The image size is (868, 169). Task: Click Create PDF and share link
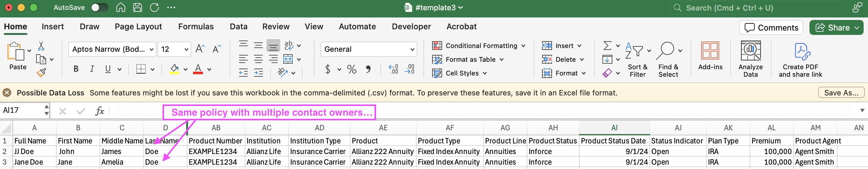(800, 60)
